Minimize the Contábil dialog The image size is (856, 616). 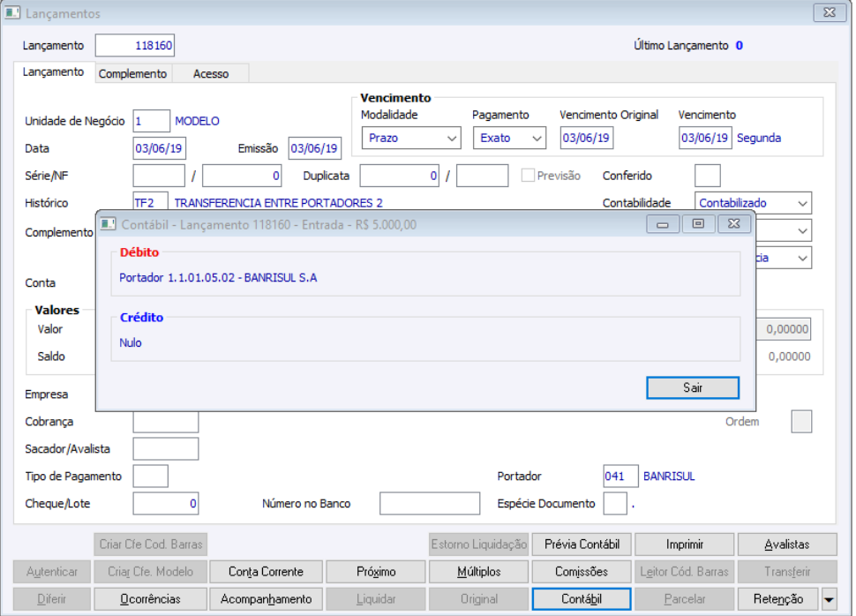click(663, 224)
